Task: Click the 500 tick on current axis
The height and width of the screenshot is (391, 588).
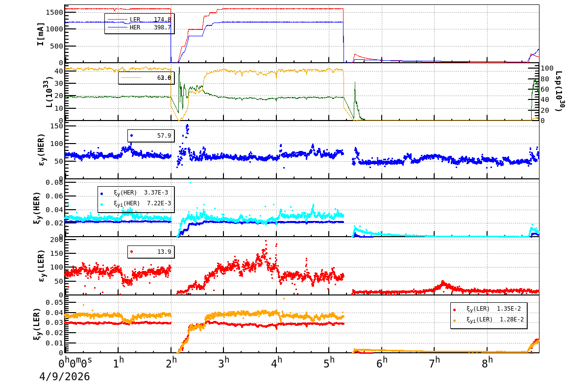Action: click(56, 46)
